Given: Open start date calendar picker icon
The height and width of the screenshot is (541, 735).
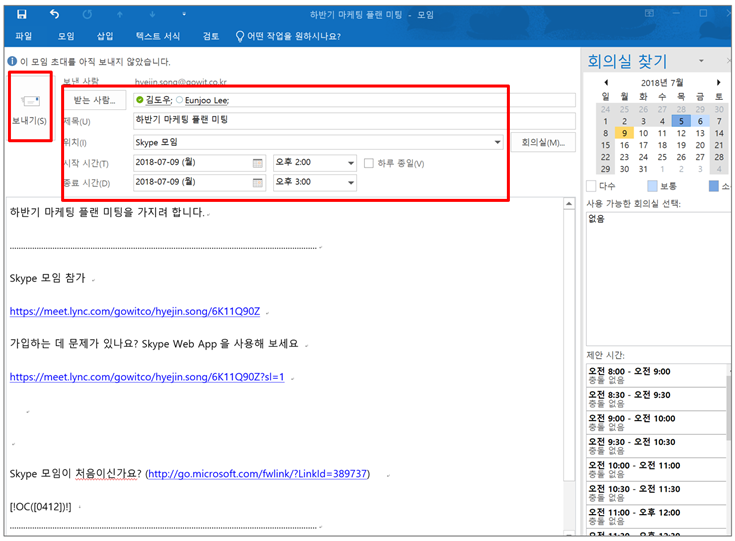Looking at the screenshot, I should 257,163.
